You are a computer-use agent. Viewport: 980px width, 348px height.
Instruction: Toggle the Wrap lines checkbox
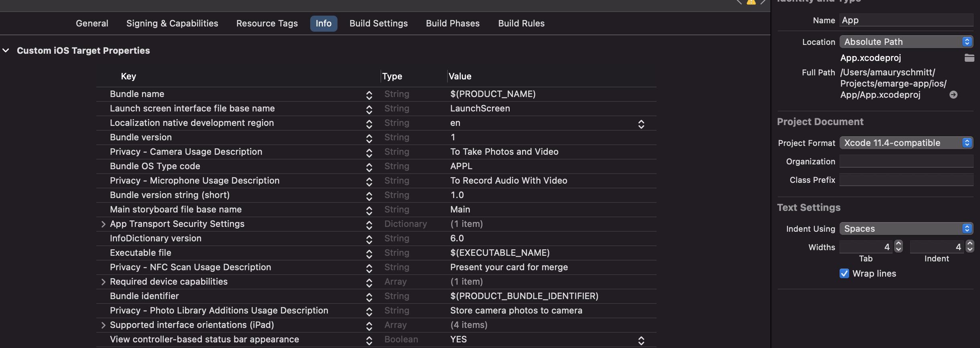tap(844, 273)
